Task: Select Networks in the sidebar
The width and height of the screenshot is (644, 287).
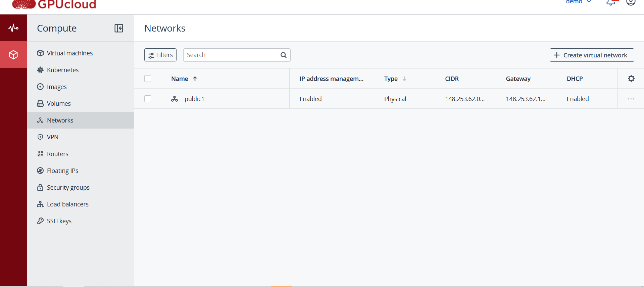Action: coord(81,120)
